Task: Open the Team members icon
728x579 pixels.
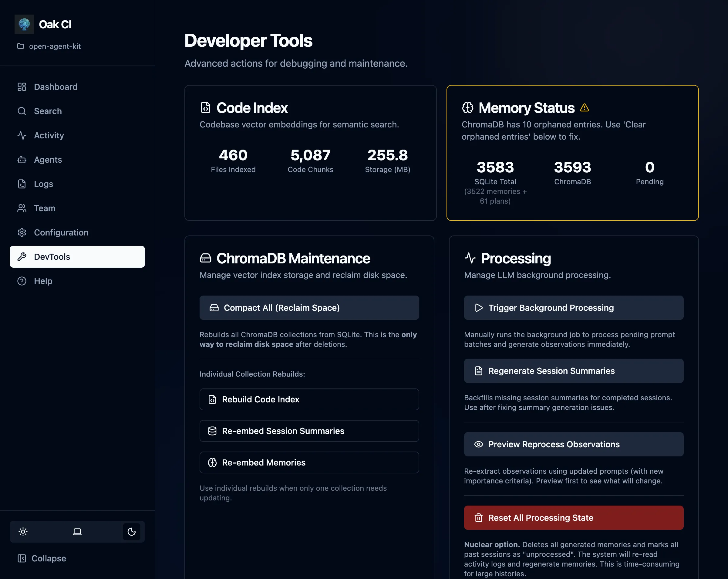Action: (x=22, y=208)
